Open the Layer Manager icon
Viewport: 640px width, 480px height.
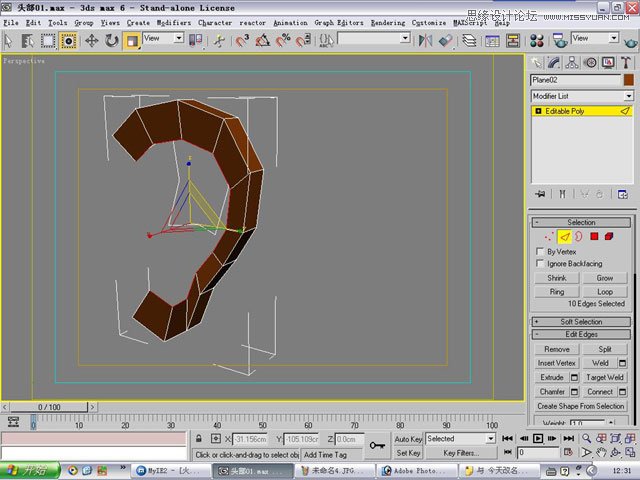click(469, 41)
